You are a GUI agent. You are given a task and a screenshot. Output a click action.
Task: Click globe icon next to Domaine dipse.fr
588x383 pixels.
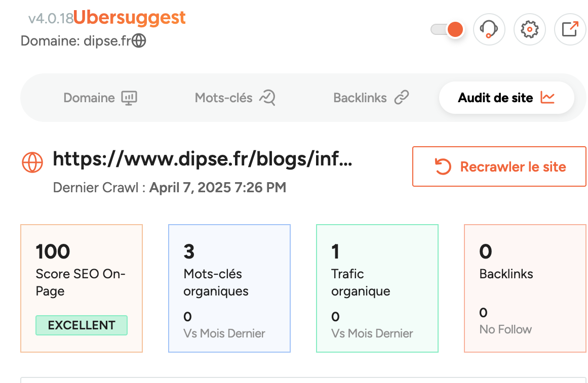[139, 40]
